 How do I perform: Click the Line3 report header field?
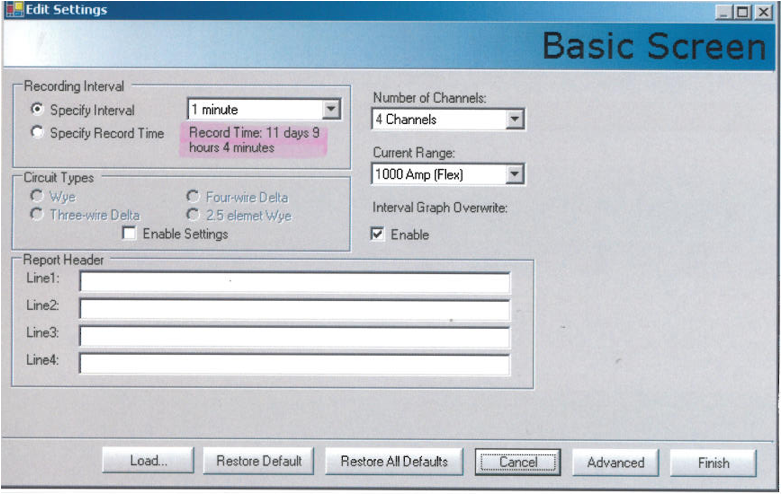coord(295,336)
